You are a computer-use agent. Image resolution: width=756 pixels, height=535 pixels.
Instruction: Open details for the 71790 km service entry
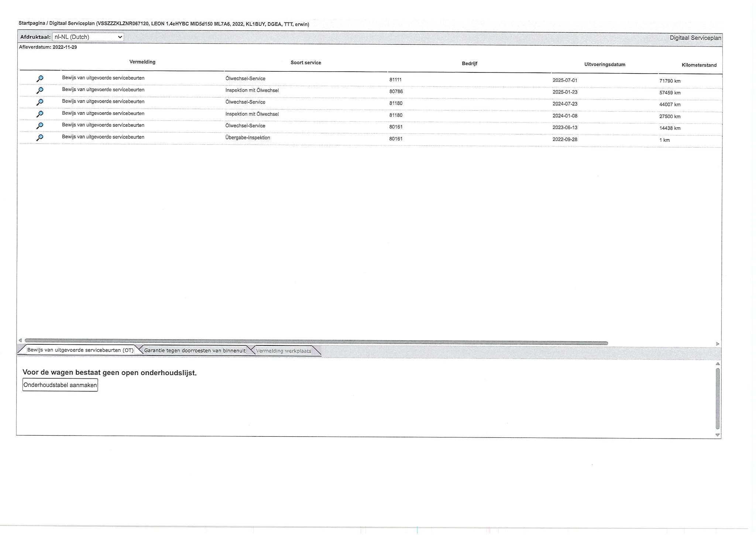40,79
